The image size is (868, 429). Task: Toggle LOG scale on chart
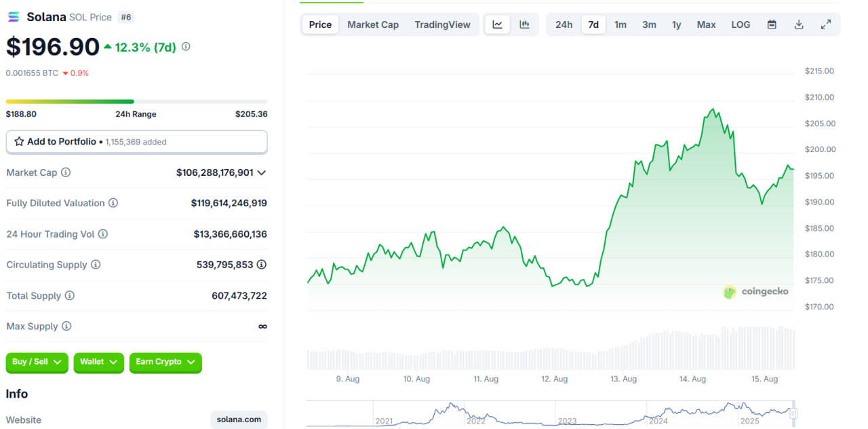pyautogui.click(x=741, y=24)
